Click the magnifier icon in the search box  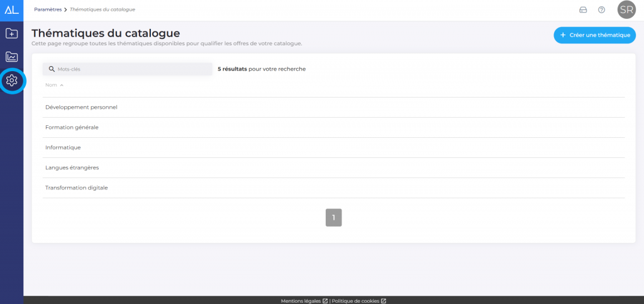(52, 69)
